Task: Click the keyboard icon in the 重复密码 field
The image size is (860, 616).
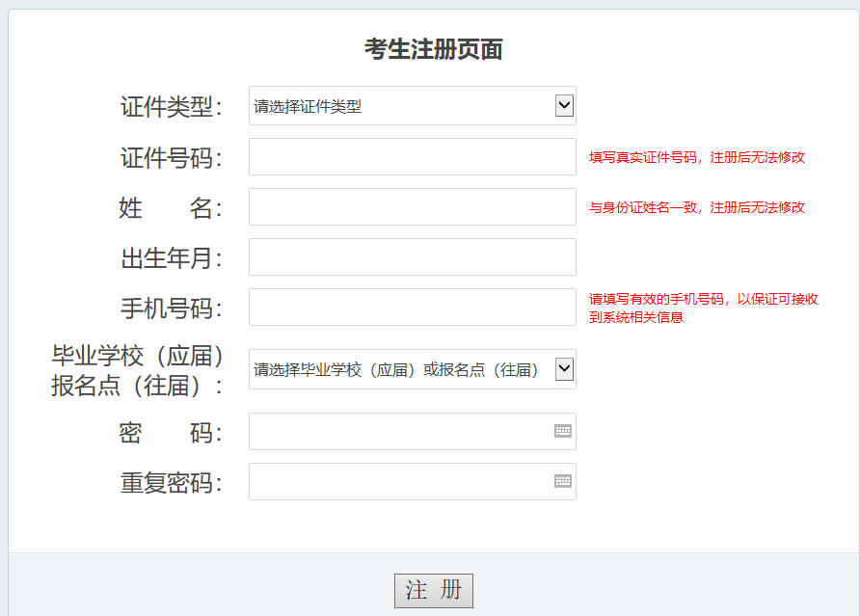Action: (563, 481)
